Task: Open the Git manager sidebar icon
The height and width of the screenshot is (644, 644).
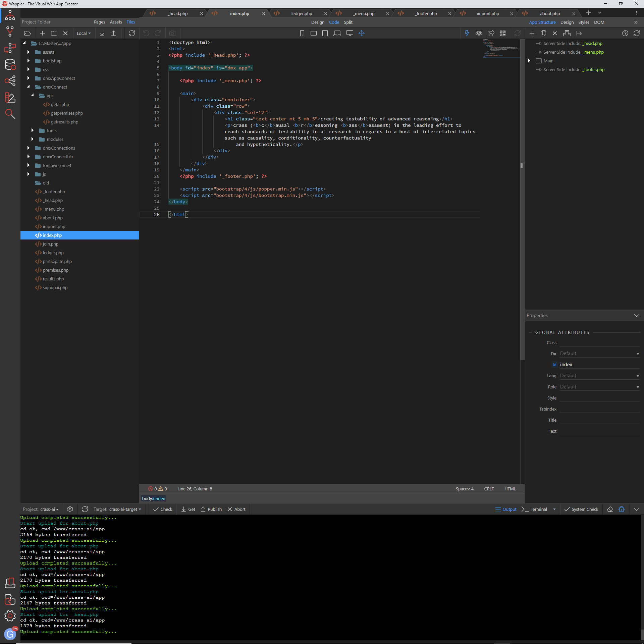Action: pos(10,32)
